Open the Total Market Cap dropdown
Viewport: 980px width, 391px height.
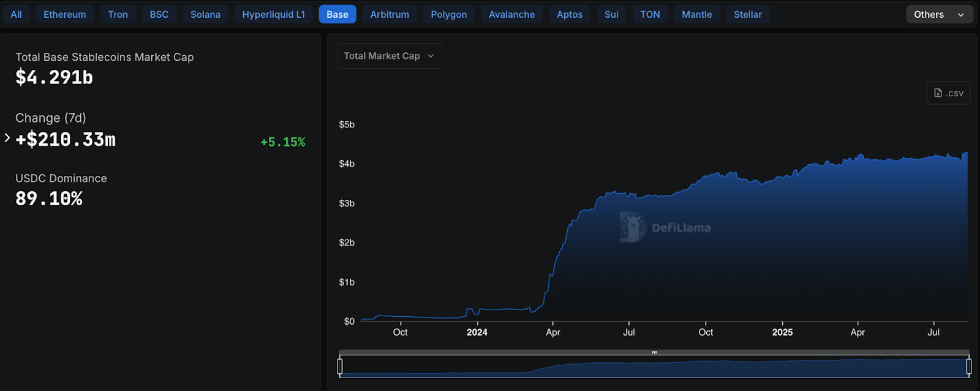389,56
